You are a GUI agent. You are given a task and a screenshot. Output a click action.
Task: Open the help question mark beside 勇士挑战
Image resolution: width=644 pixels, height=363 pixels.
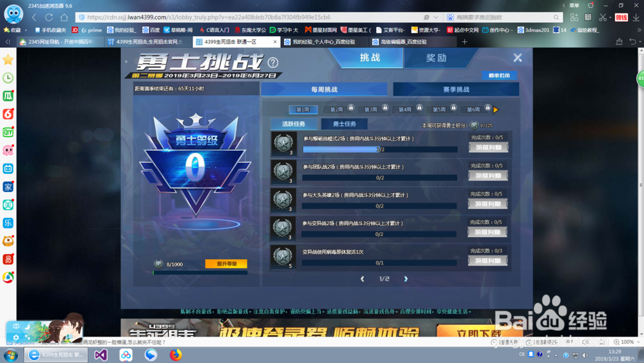click(x=272, y=63)
